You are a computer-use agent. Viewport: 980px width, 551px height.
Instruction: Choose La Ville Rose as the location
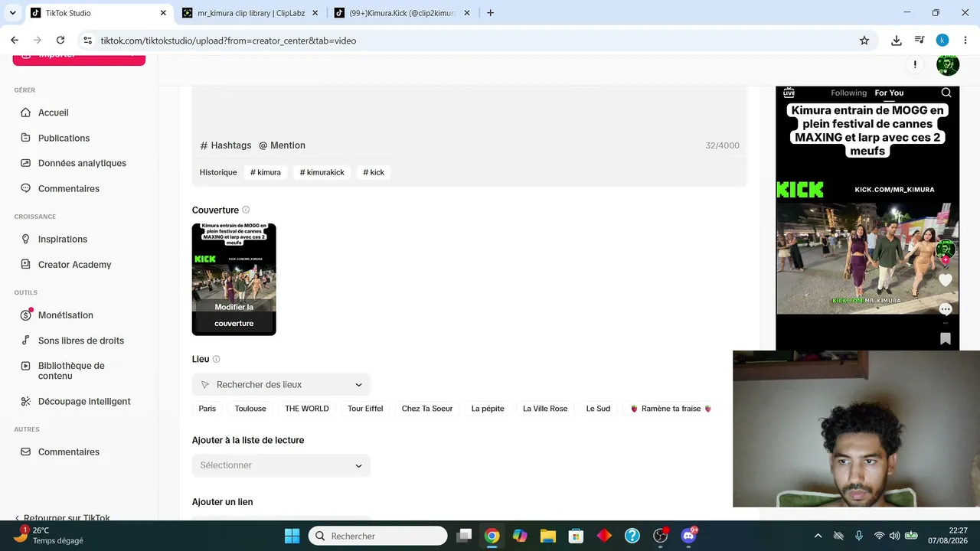(x=545, y=409)
